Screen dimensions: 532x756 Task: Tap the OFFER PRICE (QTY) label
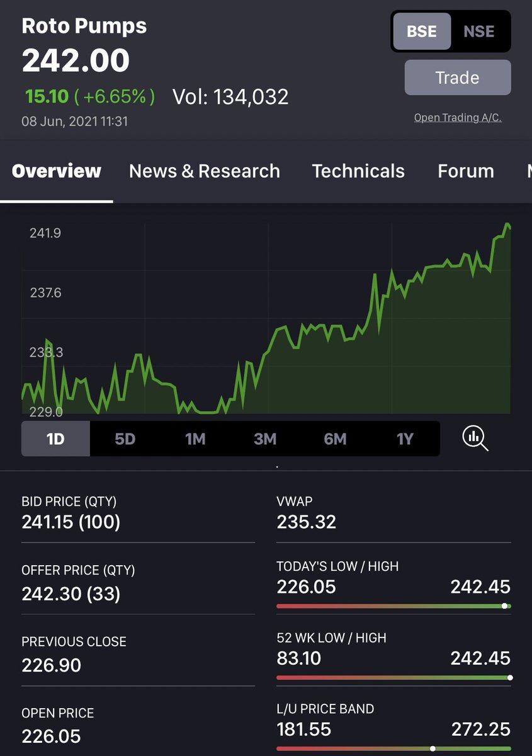(78, 570)
